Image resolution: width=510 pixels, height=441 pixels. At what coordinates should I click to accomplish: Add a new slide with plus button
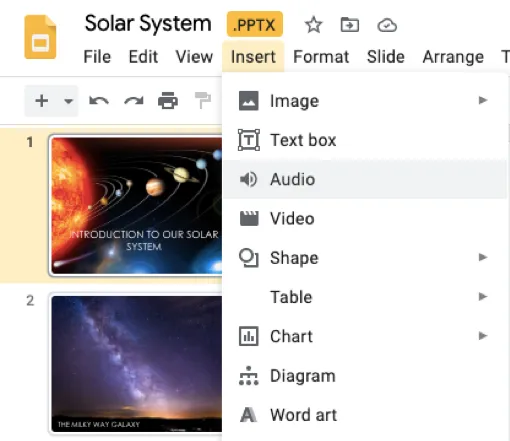pyautogui.click(x=42, y=101)
